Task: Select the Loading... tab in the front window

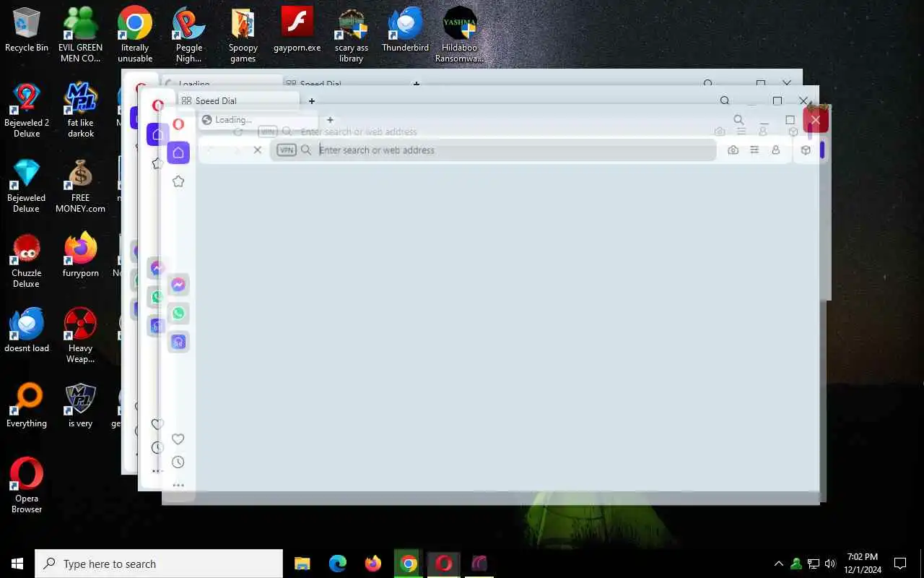Action: pos(258,120)
